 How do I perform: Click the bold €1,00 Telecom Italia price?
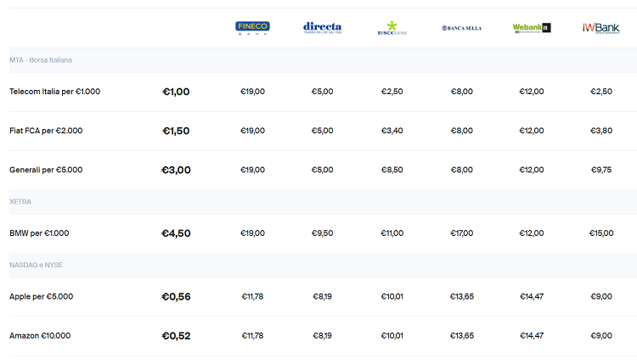coord(176,92)
